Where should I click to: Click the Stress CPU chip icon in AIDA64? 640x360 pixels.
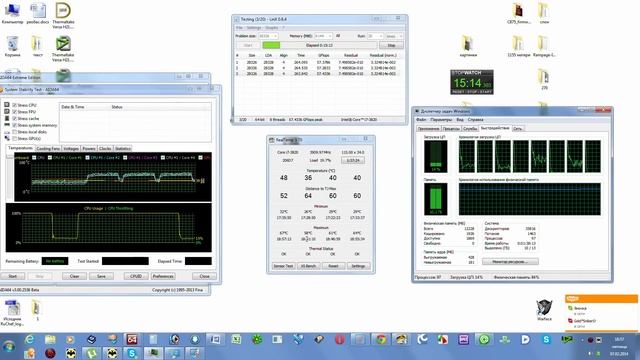[x=7, y=105]
